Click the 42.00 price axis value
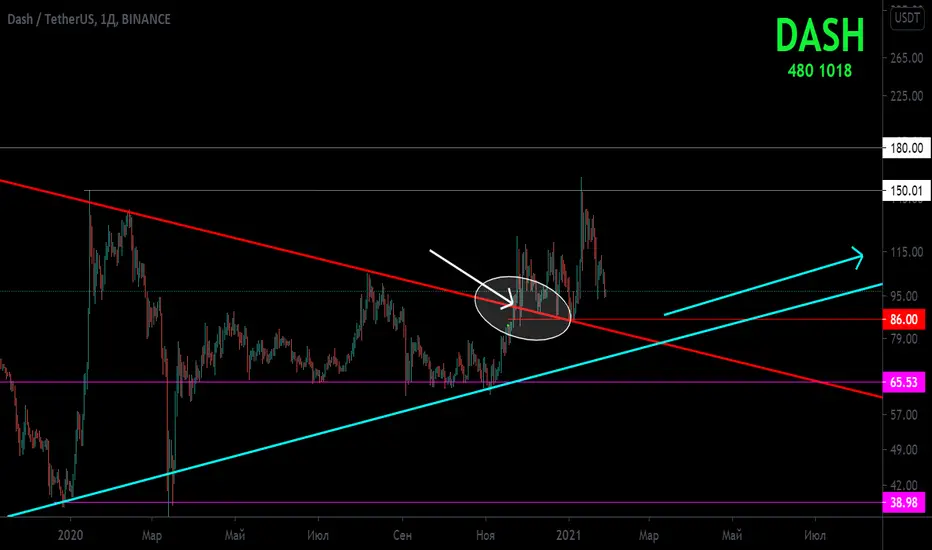Screen dimensions: 932x550 coord(903,485)
